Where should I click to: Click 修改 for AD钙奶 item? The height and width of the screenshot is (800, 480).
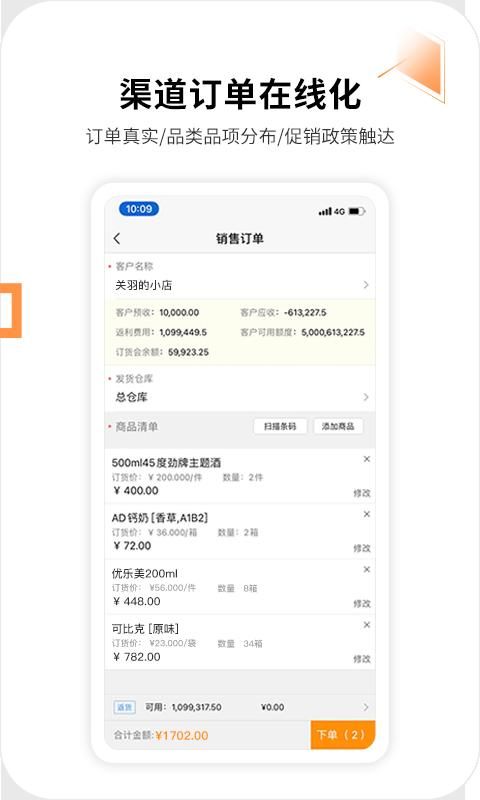point(362,548)
